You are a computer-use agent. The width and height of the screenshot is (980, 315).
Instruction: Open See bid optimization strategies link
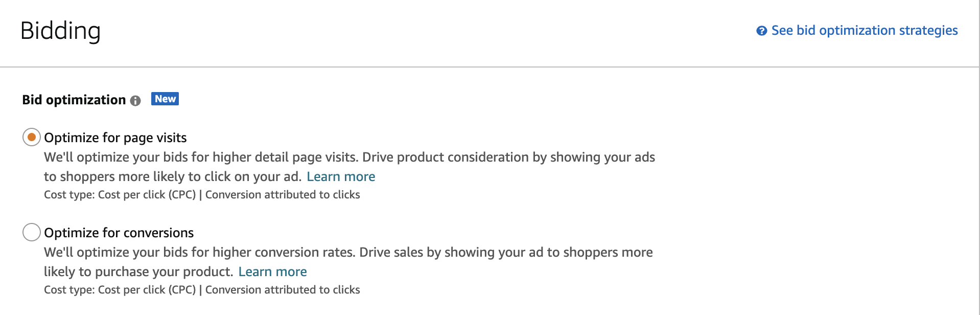[x=865, y=31]
